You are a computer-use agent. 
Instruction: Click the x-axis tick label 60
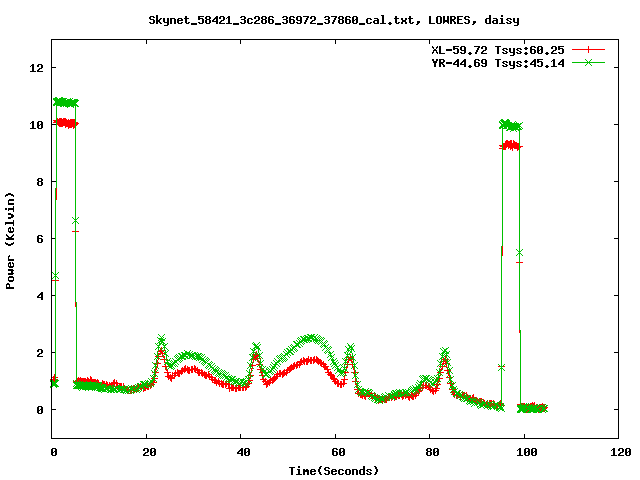click(x=338, y=452)
